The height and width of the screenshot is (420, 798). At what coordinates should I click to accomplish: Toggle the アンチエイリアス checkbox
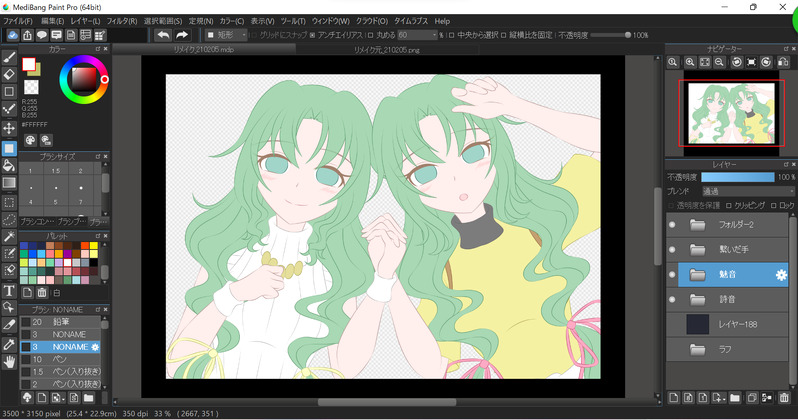pyautogui.click(x=312, y=35)
